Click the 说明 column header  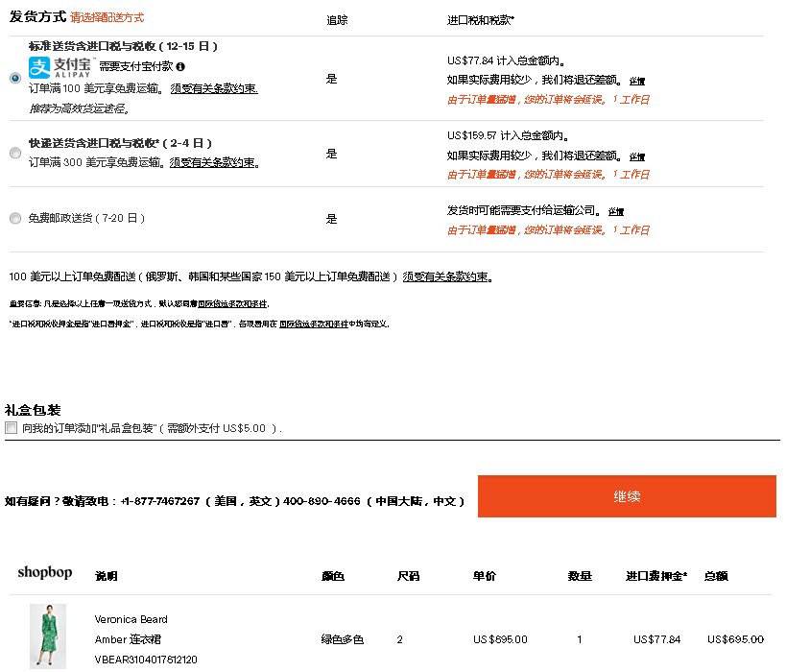tap(106, 576)
